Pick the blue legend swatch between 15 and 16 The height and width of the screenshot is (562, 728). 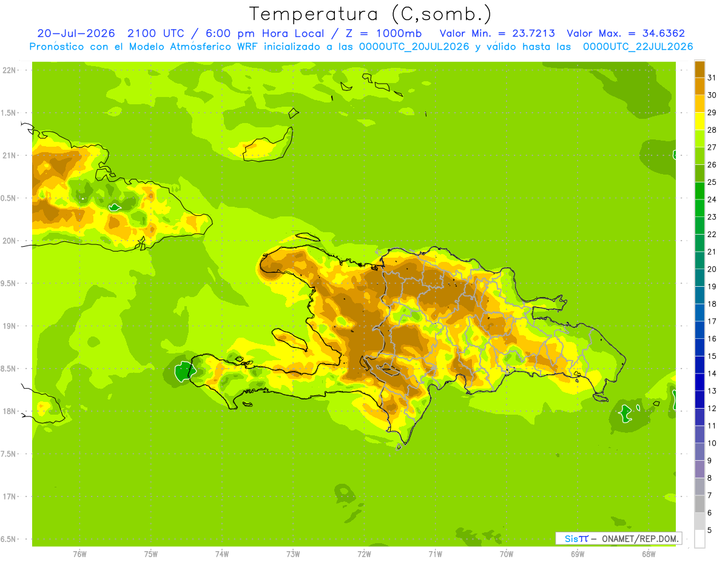pos(699,347)
